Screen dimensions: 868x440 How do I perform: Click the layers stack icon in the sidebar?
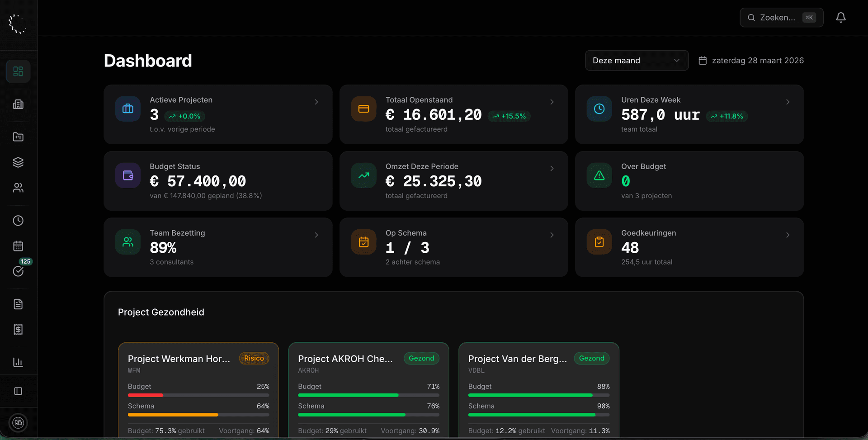[x=18, y=162]
